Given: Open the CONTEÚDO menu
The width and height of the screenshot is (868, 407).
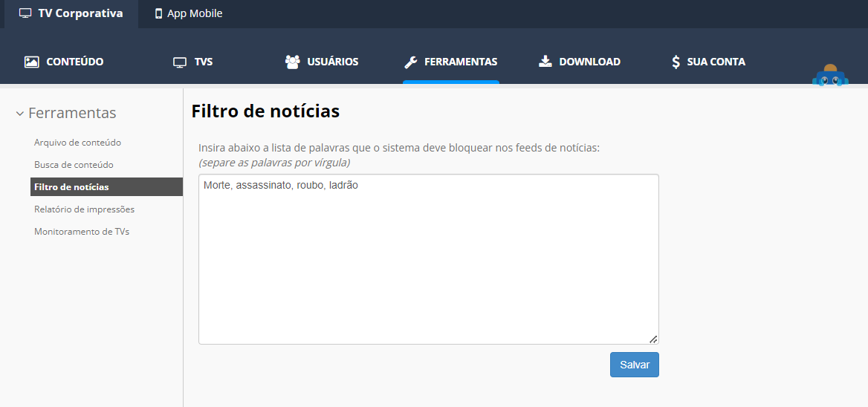Looking at the screenshot, I should click(64, 62).
